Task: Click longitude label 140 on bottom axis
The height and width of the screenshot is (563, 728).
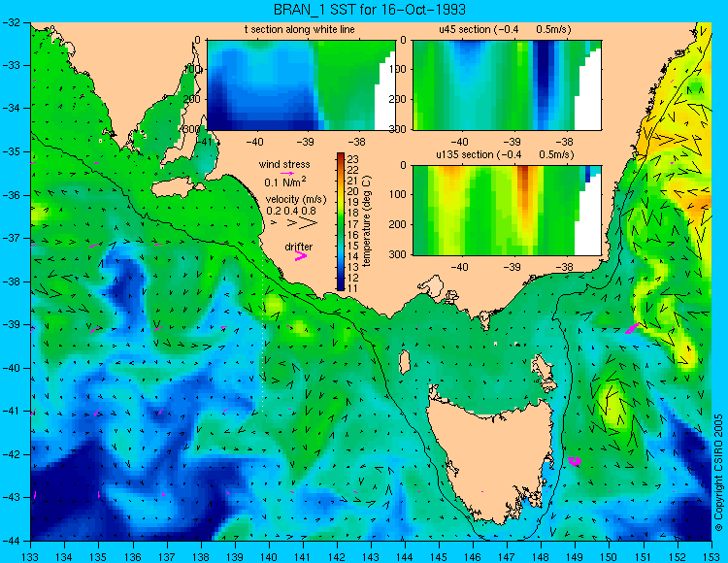Action: (x=268, y=556)
